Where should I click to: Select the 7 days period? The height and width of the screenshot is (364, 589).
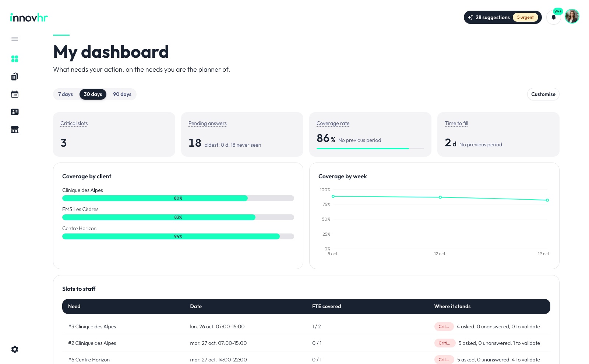66,94
